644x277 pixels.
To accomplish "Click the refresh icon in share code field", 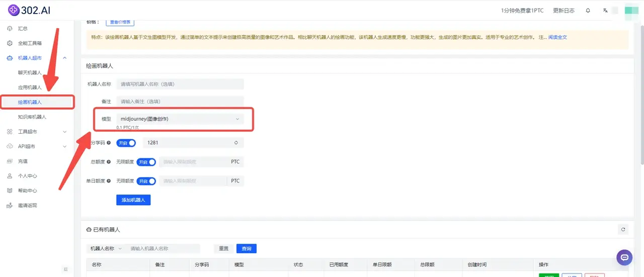I will 236,143.
